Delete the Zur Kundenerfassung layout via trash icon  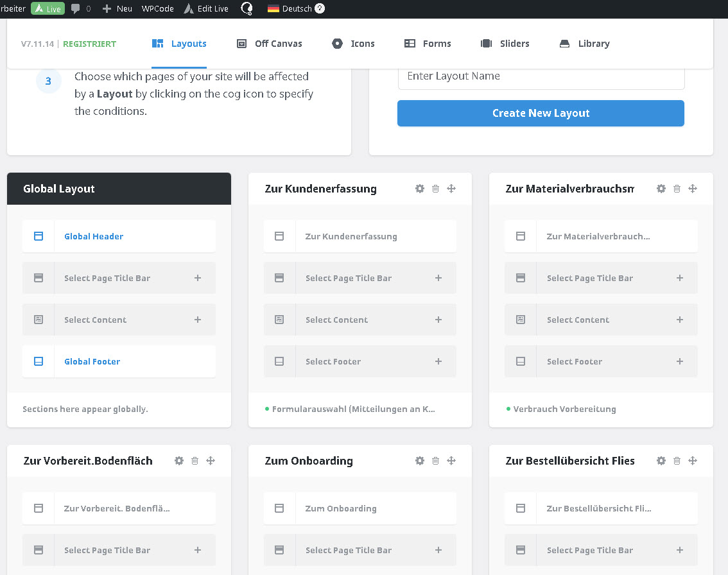click(435, 189)
